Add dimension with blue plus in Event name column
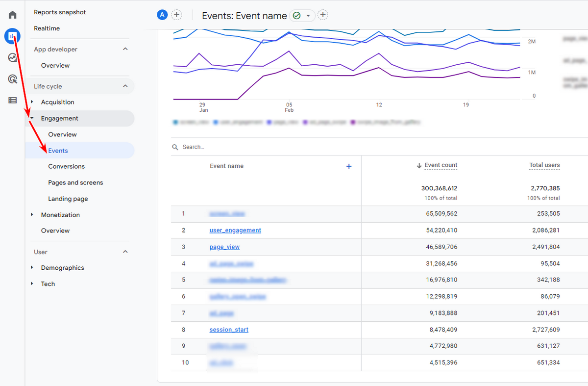The width and height of the screenshot is (588, 386). [349, 166]
